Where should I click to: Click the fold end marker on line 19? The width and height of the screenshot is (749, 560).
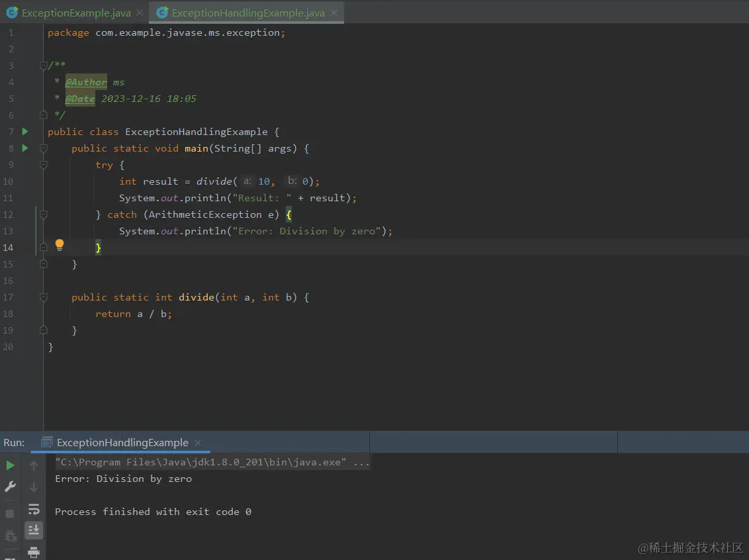tap(44, 330)
